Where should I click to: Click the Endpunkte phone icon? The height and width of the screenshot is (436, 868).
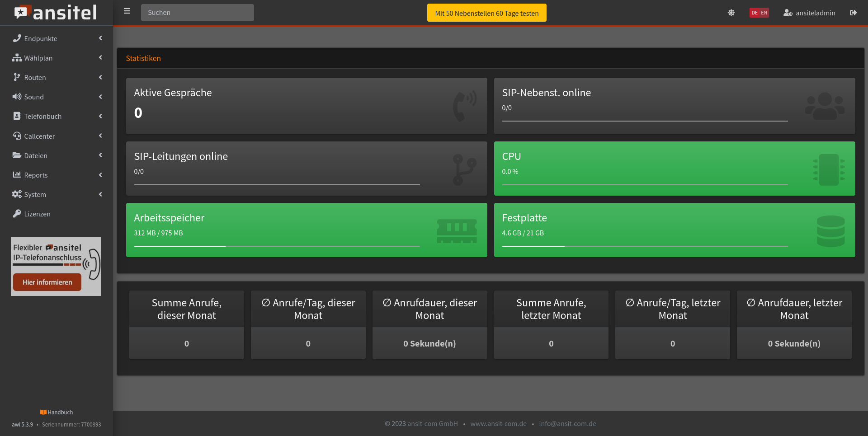pyautogui.click(x=17, y=38)
